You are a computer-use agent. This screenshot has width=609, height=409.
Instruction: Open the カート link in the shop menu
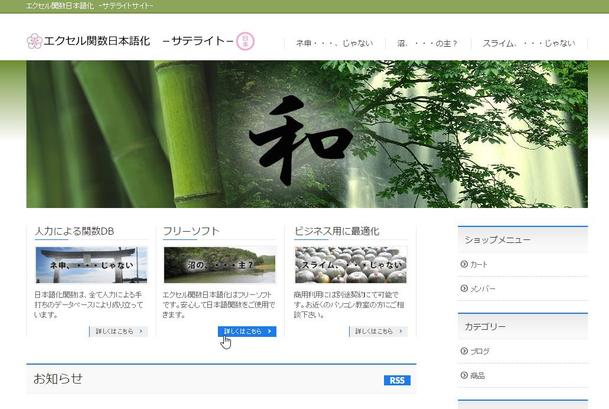tap(478, 265)
